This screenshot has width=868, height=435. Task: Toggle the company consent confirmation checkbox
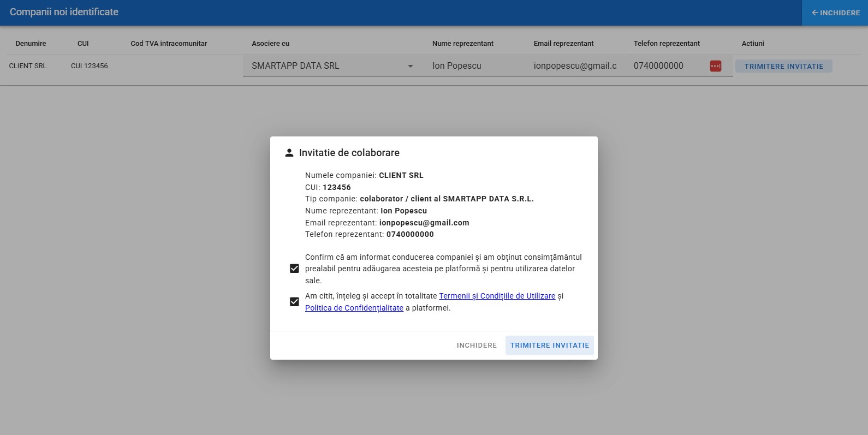pos(294,269)
